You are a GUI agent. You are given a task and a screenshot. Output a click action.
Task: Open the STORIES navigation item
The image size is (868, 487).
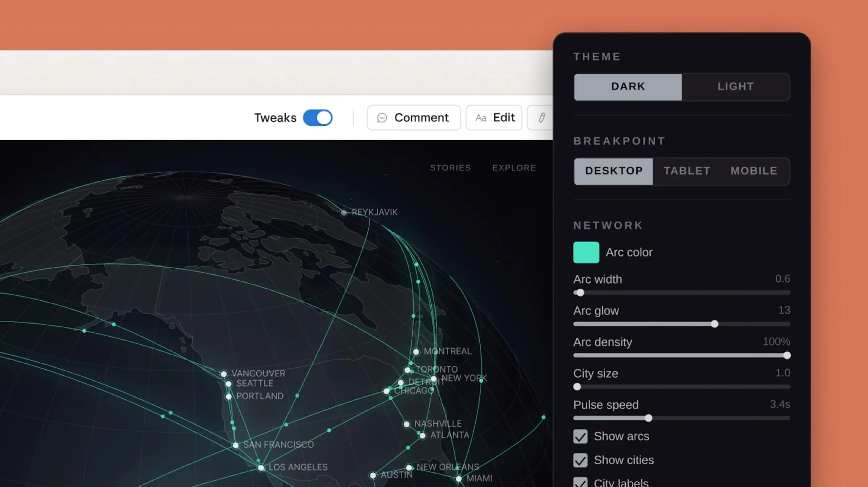coord(451,167)
